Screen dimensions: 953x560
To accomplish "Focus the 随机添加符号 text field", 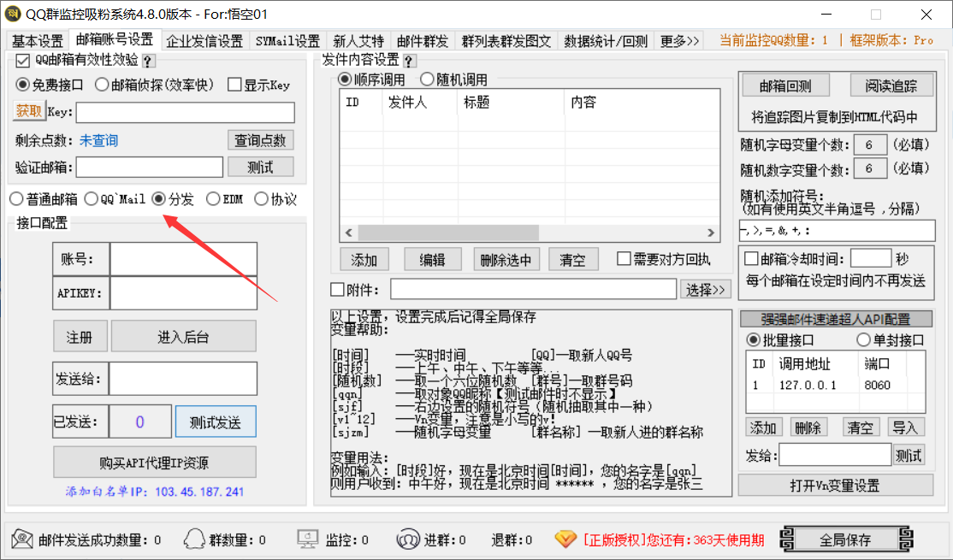I will [x=837, y=231].
